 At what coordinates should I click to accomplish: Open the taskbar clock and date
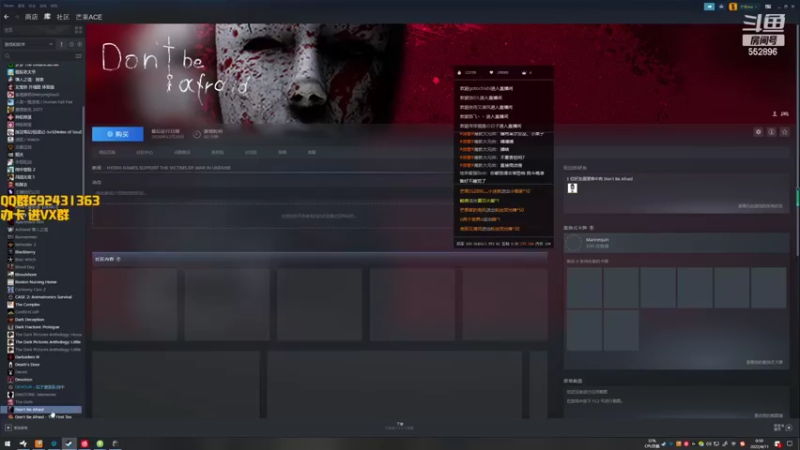759,444
